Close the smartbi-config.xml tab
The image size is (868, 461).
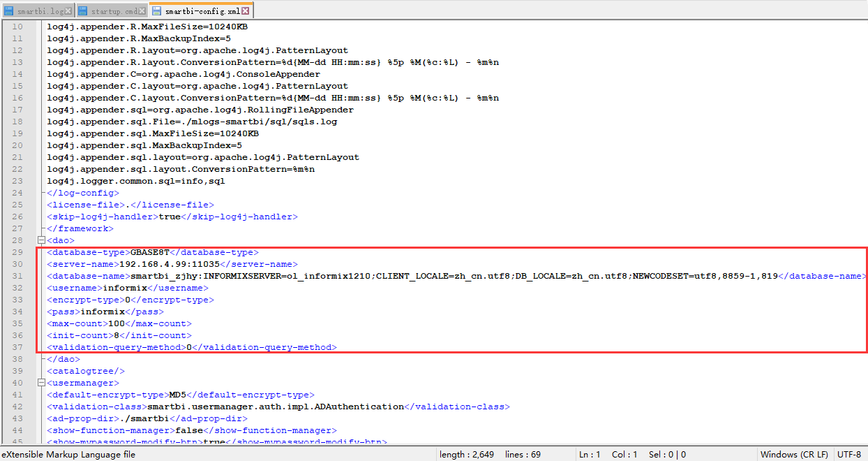point(246,11)
